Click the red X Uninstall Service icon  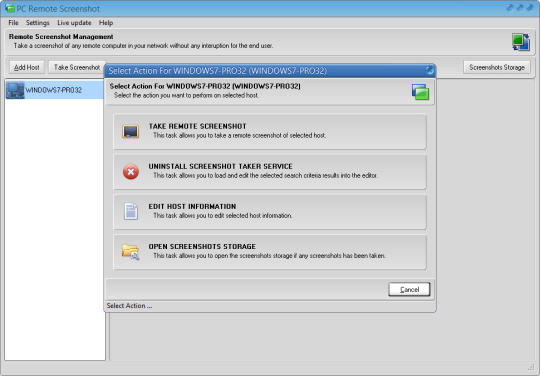click(131, 172)
